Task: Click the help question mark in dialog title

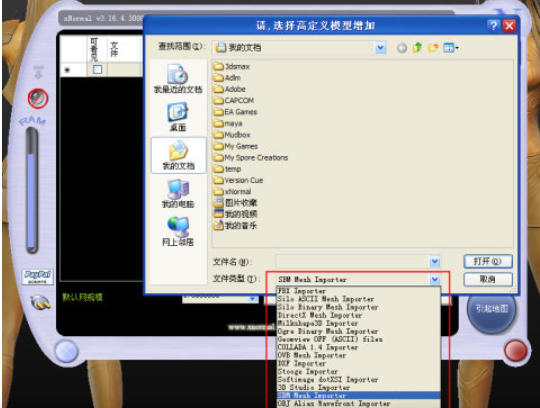Action: pyautogui.click(x=493, y=25)
